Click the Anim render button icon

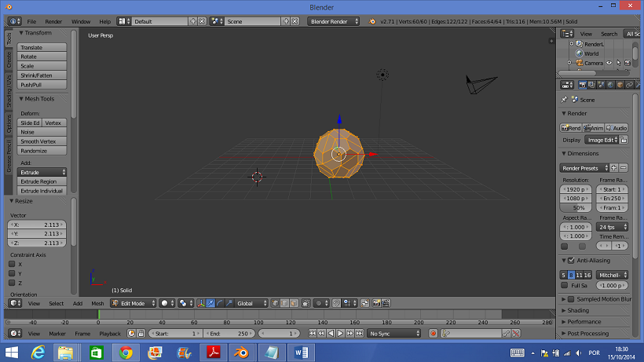[594, 128]
